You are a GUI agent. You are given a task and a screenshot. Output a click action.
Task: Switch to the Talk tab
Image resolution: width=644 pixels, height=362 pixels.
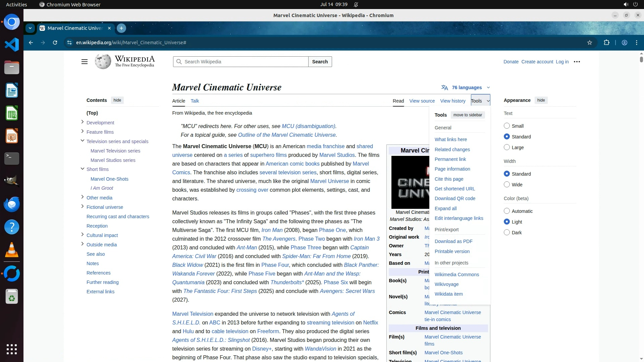[x=195, y=101]
